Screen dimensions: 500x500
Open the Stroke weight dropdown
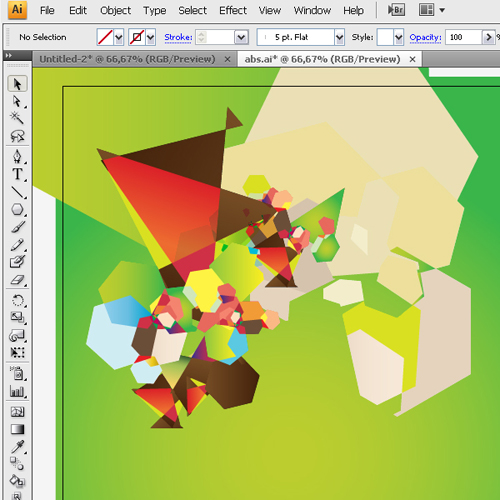[x=241, y=37]
